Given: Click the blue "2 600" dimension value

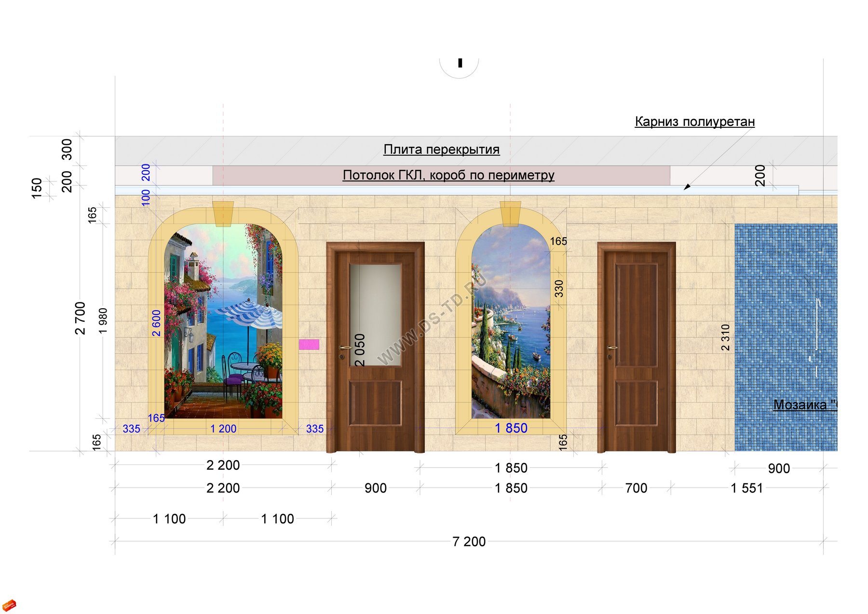Looking at the screenshot, I should tap(157, 323).
